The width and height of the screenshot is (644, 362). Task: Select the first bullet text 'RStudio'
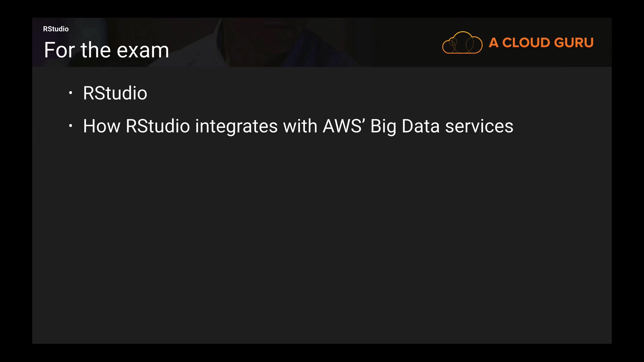115,93
